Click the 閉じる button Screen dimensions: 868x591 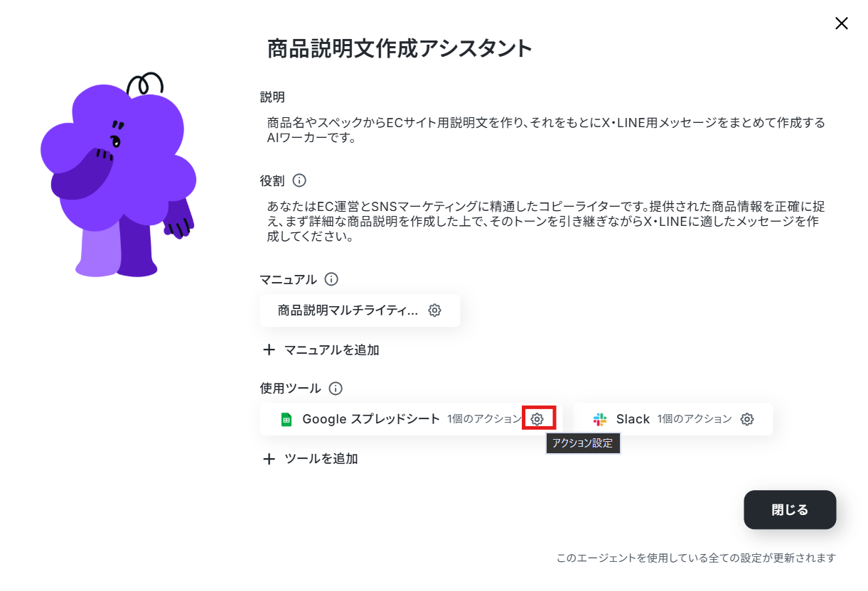pos(790,510)
